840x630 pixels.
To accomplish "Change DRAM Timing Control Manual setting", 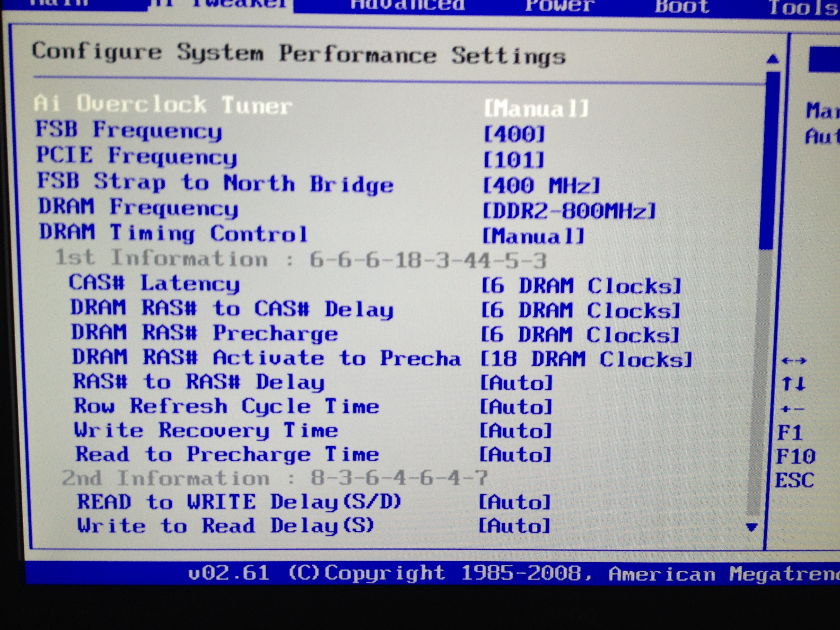I will [x=533, y=236].
